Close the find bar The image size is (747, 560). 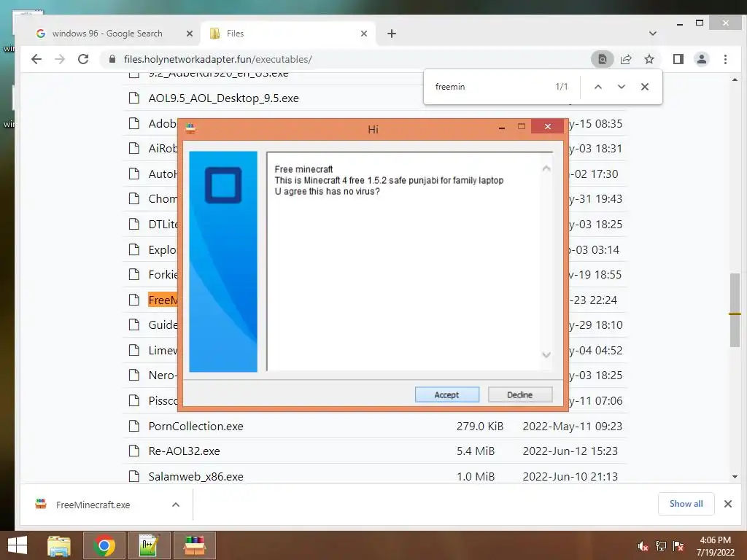[645, 87]
